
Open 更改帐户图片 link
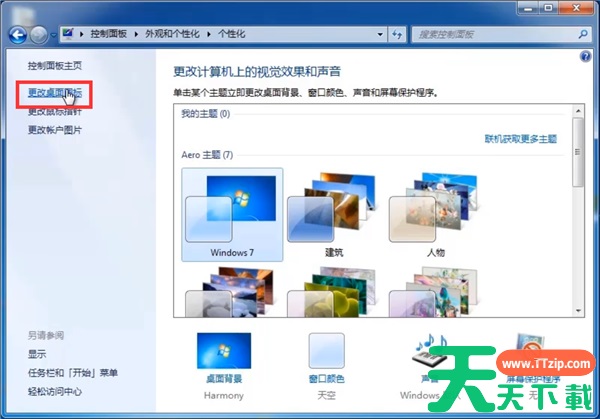(x=55, y=130)
